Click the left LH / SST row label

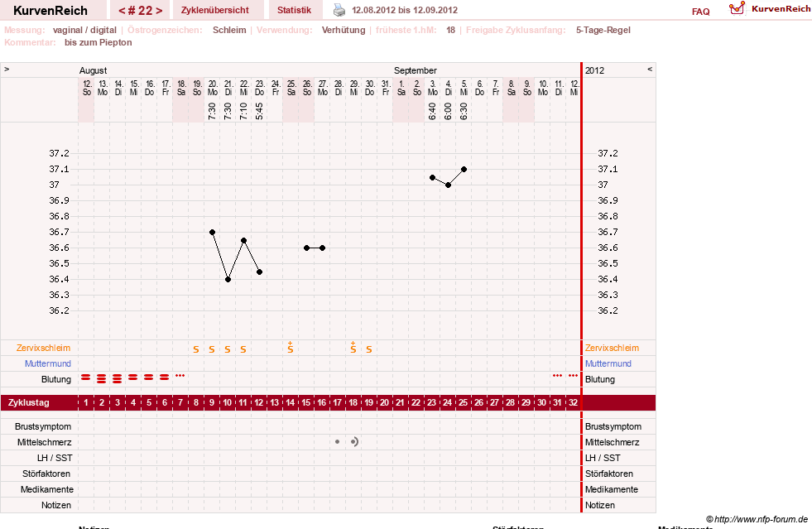(55, 458)
